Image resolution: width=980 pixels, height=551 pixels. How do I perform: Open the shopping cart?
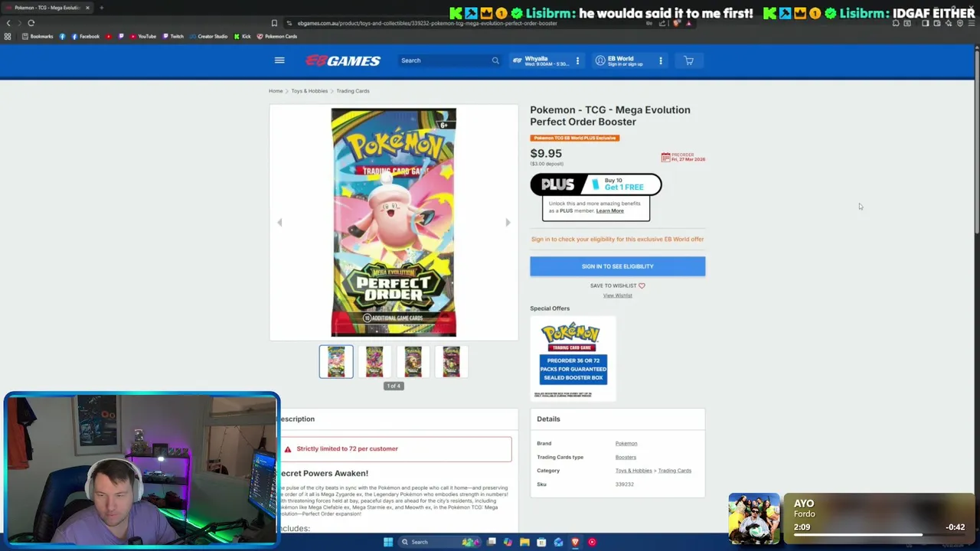(688, 60)
